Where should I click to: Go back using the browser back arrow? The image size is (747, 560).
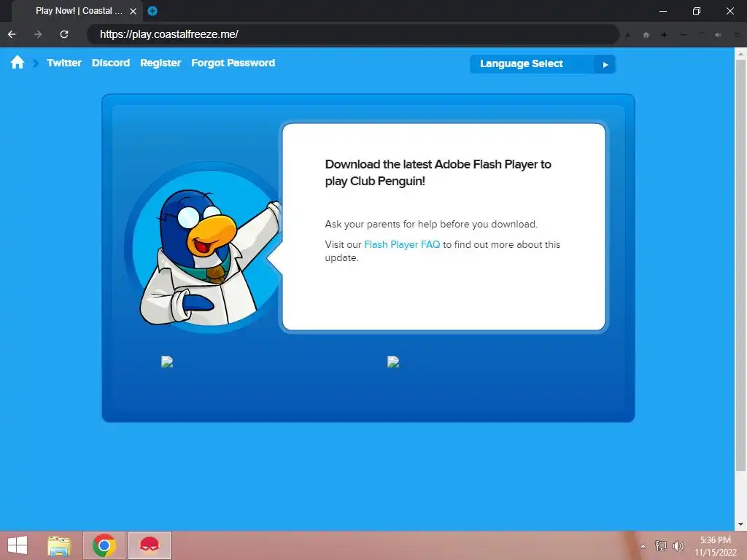coord(12,34)
